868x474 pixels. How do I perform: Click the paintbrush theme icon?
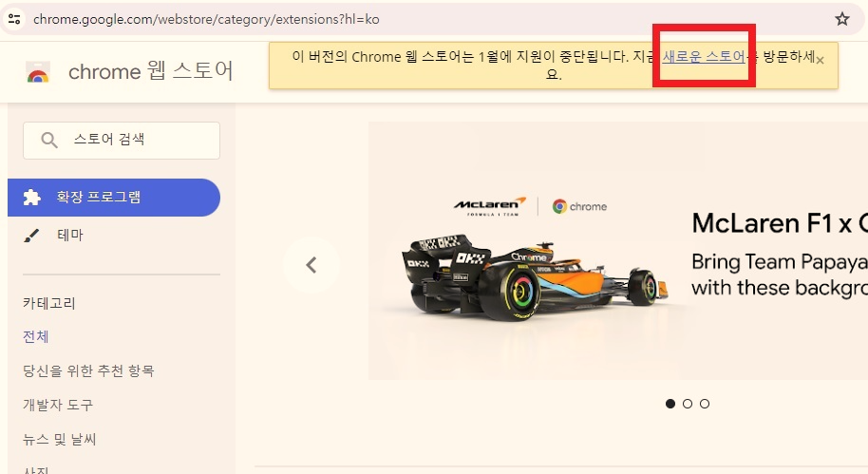31,236
